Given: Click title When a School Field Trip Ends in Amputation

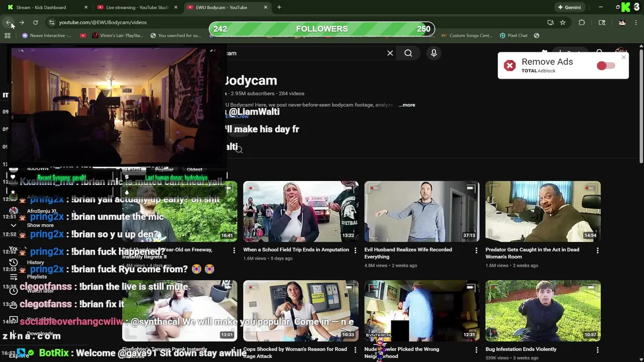Looking at the screenshot, I should click(296, 249).
